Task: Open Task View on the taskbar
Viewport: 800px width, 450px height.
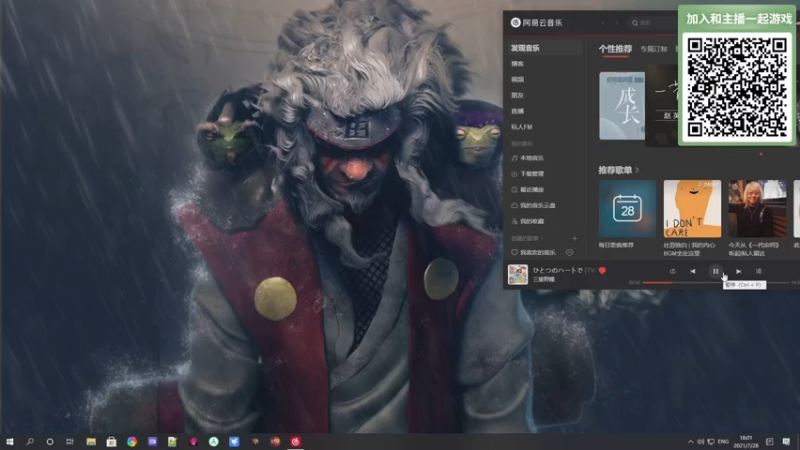Action: coord(70,441)
